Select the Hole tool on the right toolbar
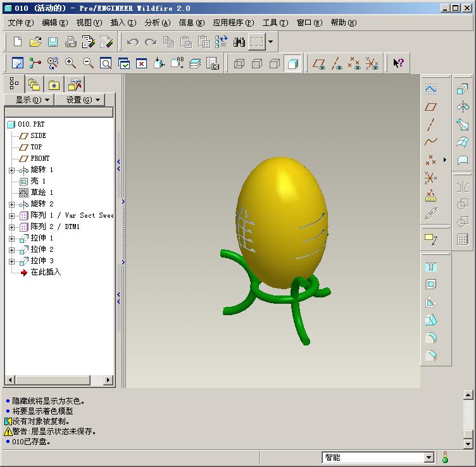Screen dimensions: 476x467 (x=431, y=267)
